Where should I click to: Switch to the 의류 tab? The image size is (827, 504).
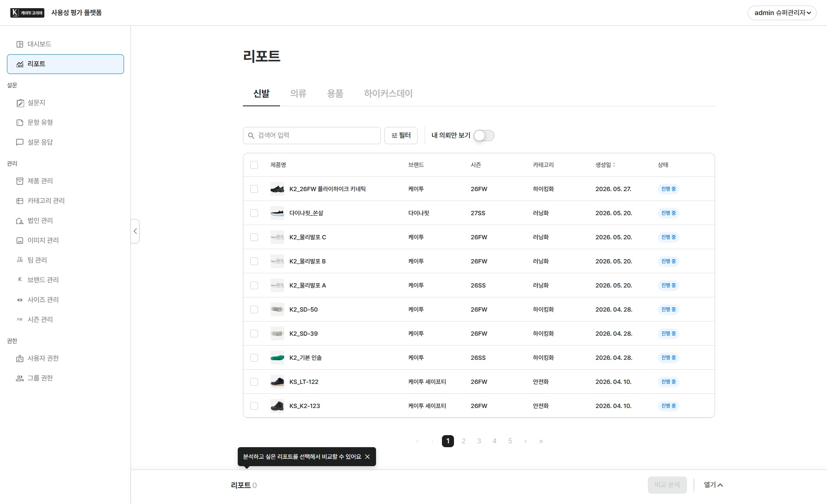coord(298,93)
